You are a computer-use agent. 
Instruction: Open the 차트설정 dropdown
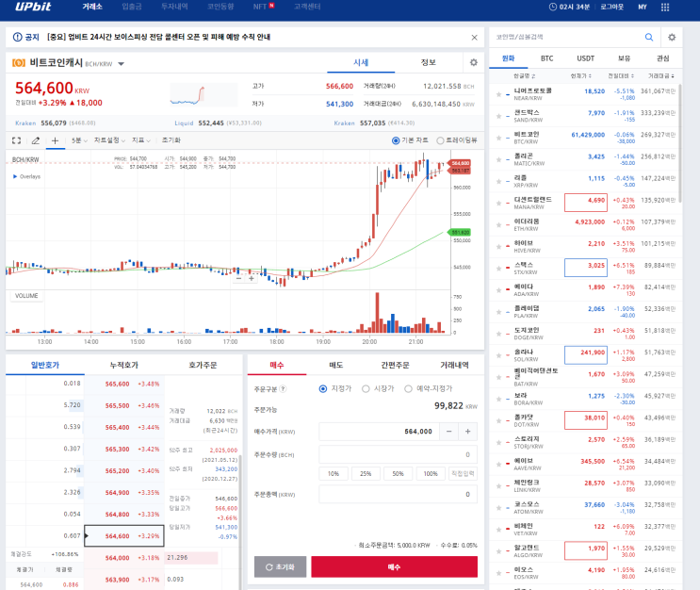[109, 140]
